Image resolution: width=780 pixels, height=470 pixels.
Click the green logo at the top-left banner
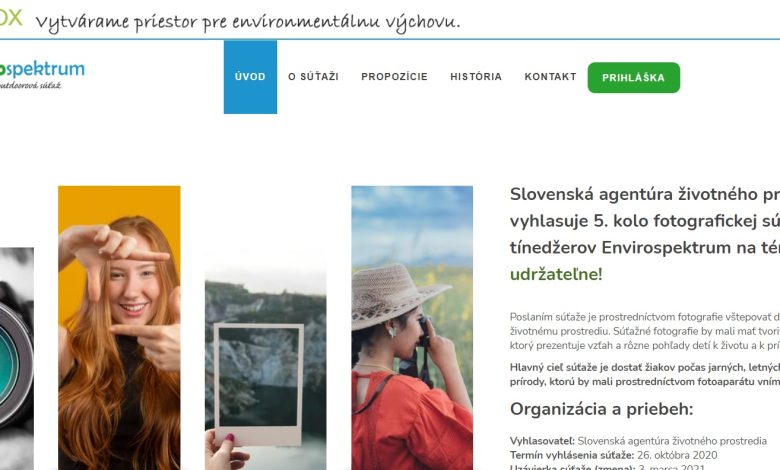(x=11, y=17)
